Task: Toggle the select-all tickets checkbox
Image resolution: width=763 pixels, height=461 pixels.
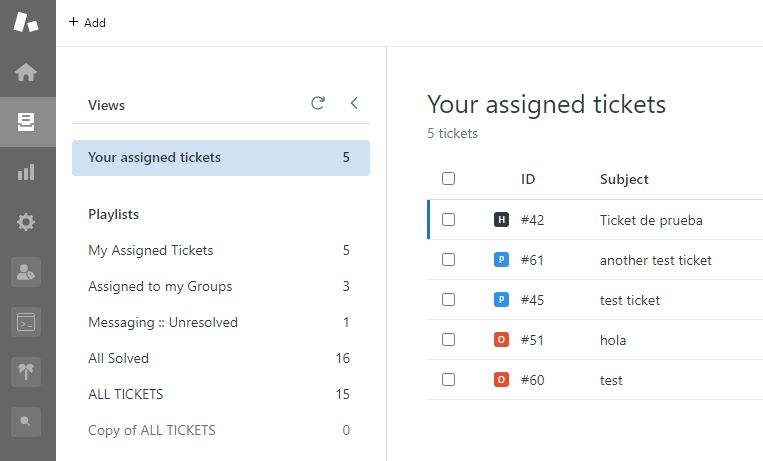Action: (x=448, y=179)
